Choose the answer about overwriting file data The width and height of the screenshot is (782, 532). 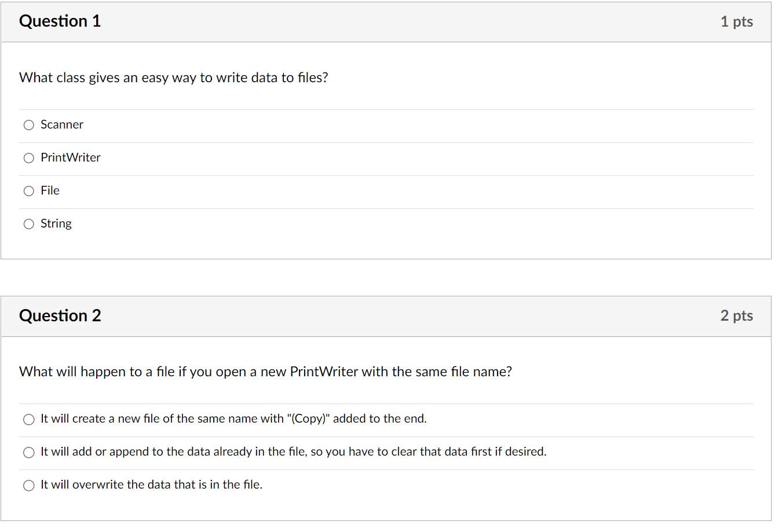coord(29,485)
